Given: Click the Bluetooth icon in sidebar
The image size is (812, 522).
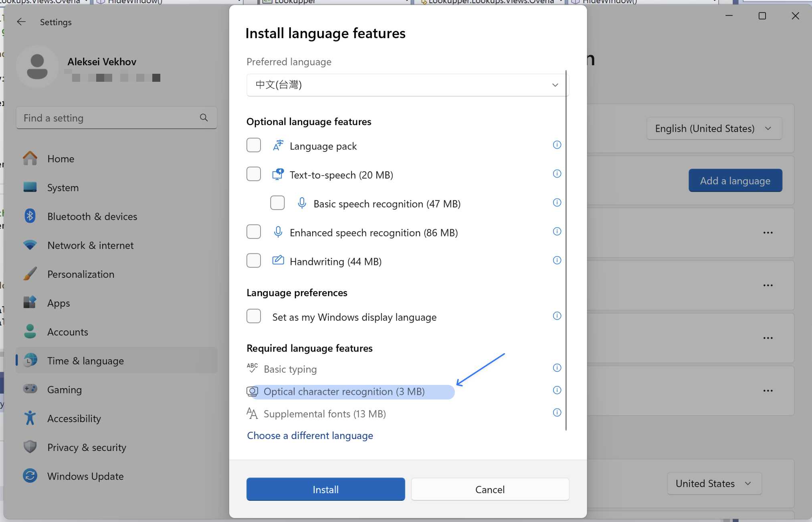Looking at the screenshot, I should click(30, 216).
